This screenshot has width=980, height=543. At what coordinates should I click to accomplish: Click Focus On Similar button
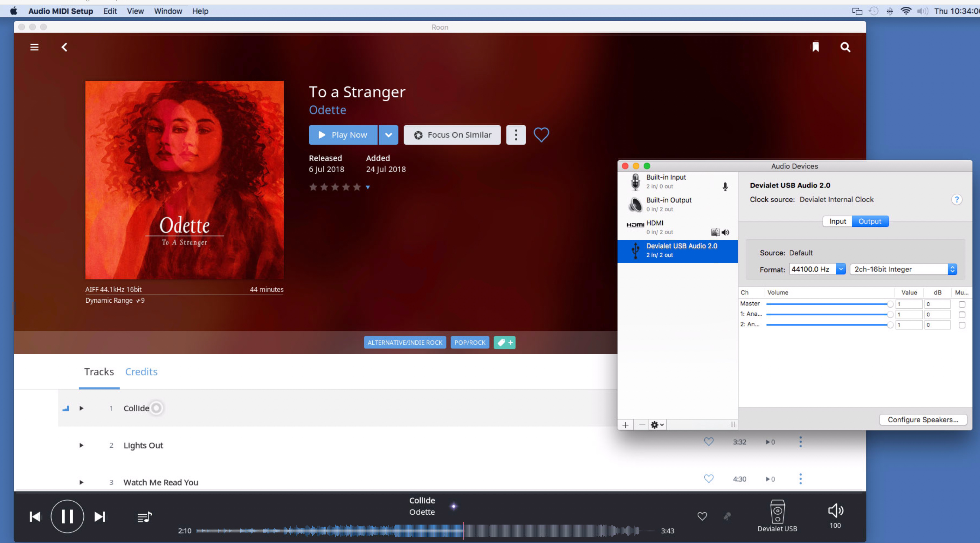452,134
